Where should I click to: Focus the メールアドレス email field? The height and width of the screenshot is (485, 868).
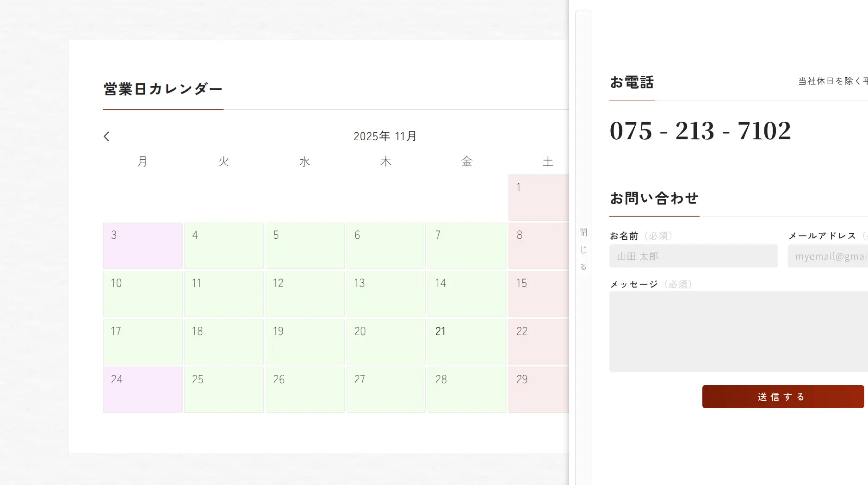click(827, 256)
